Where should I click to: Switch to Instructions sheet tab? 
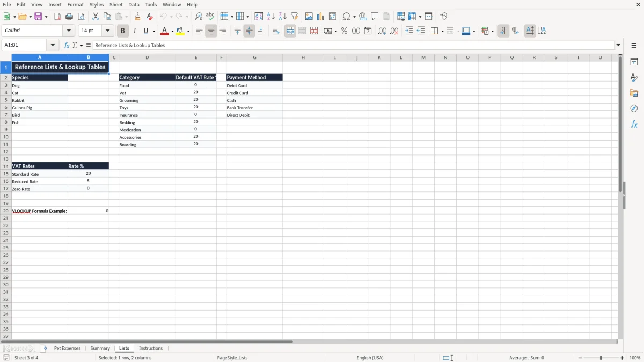151,348
